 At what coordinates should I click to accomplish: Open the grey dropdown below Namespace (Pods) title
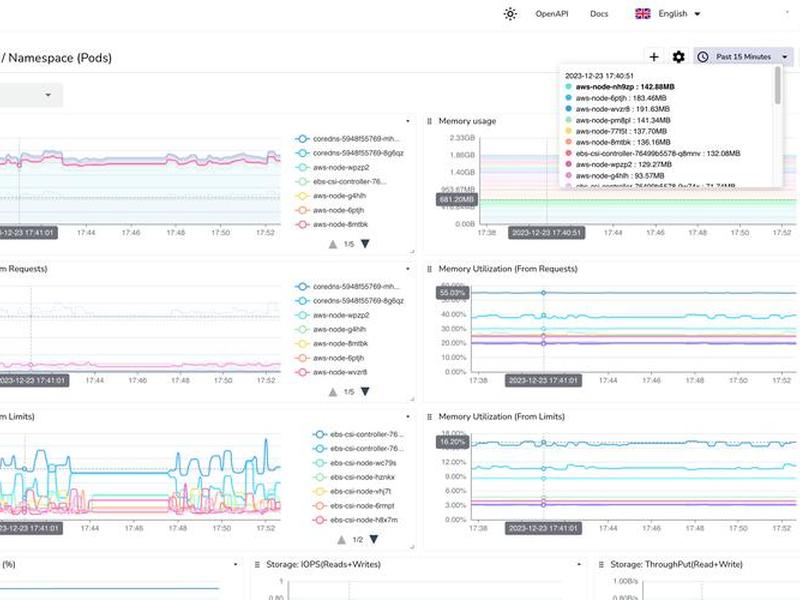[31, 95]
